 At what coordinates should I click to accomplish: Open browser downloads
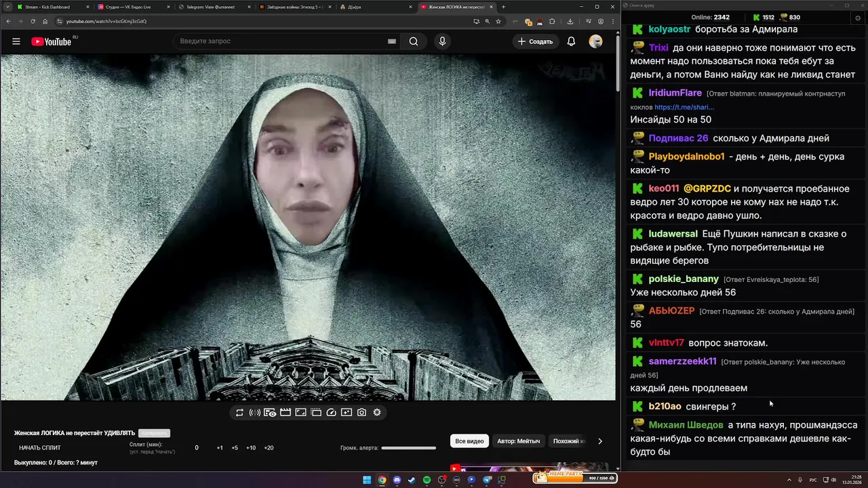click(570, 21)
